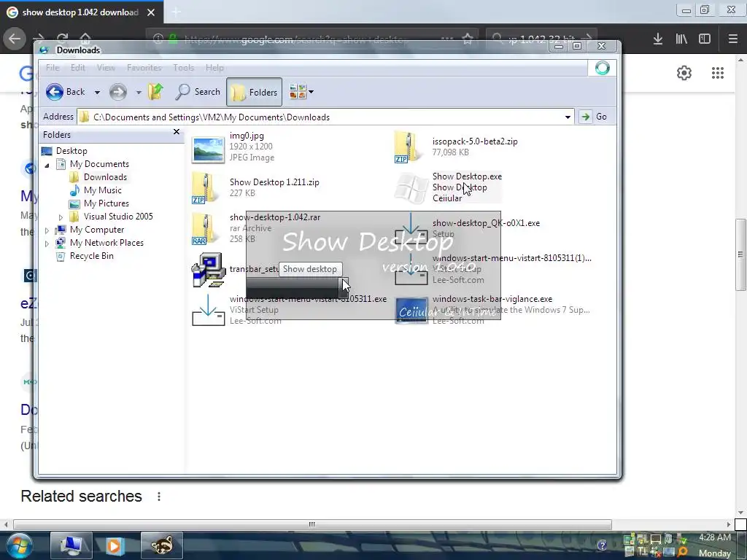Select the transbar setup installer icon

(x=208, y=270)
